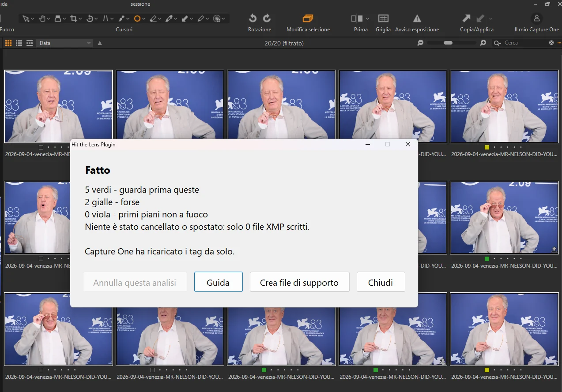562x392 pixels.
Task: Click the Guida button in plugin dialog
Action: click(x=218, y=282)
